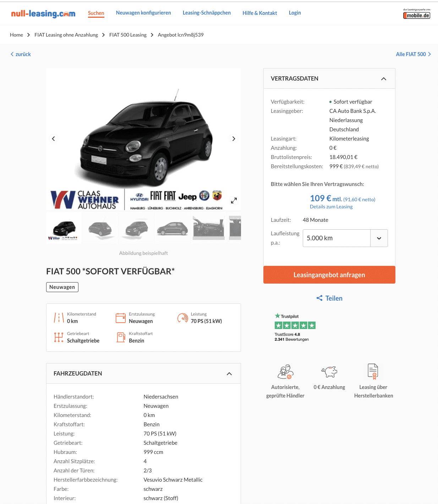Click the share icon next to Teilen
438x504 pixels.
(x=319, y=298)
